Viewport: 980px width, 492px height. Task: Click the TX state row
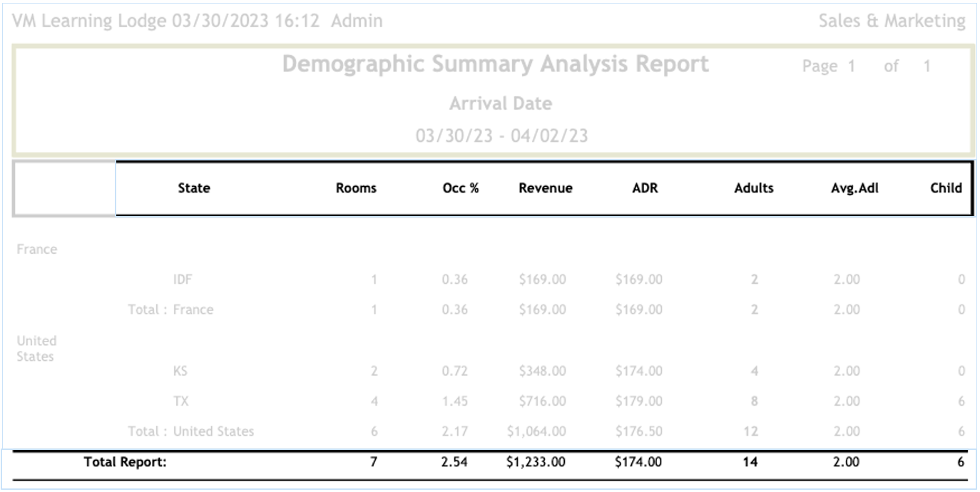click(180, 401)
